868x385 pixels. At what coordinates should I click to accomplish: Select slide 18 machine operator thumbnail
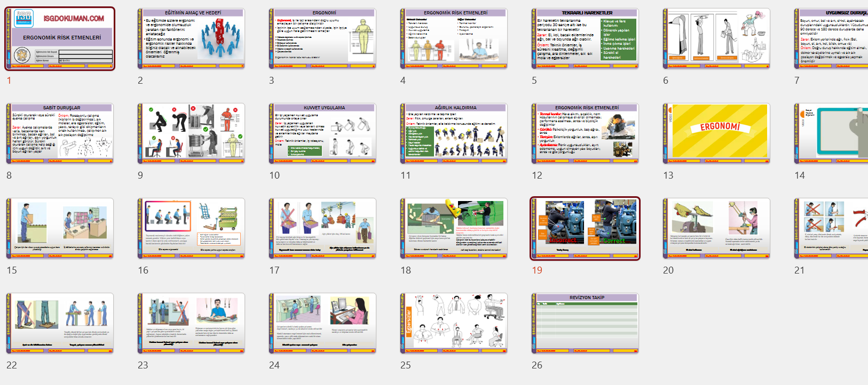click(x=454, y=228)
